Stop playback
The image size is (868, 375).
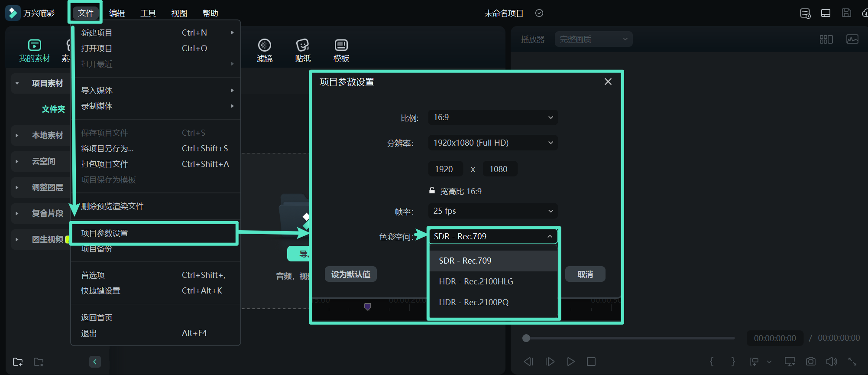tap(591, 362)
